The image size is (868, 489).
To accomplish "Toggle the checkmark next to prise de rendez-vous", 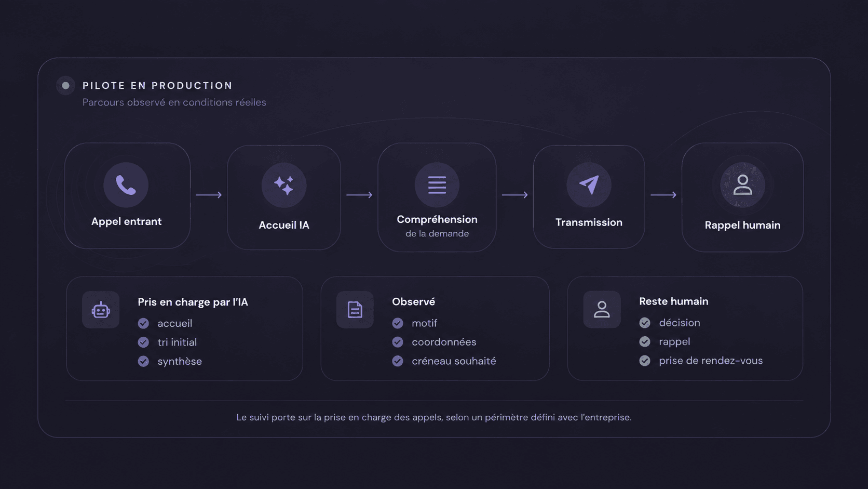I will pos(645,361).
